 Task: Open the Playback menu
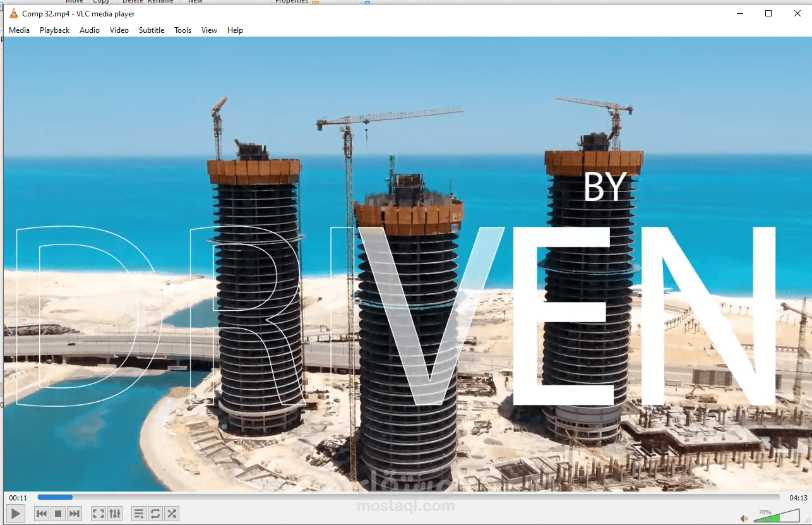click(x=55, y=30)
